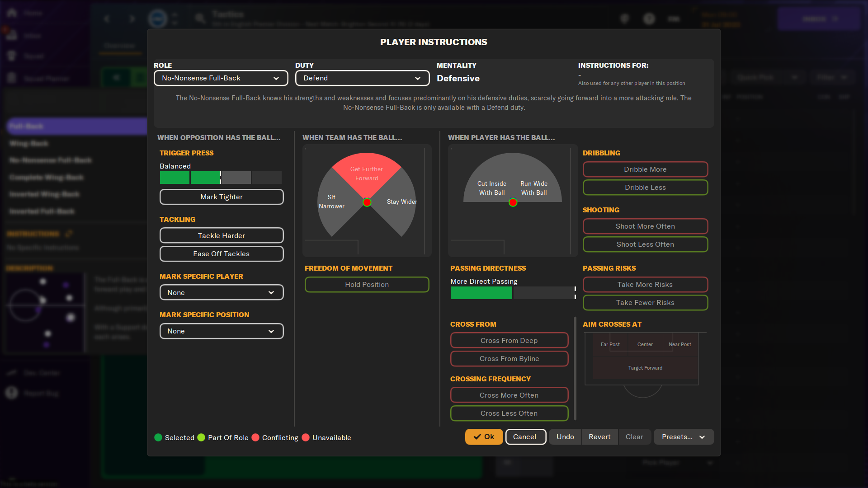This screenshot has width=868, height=488.
Task: Toggle Mark Tighter instruction
Action: [x=222, y=197]
